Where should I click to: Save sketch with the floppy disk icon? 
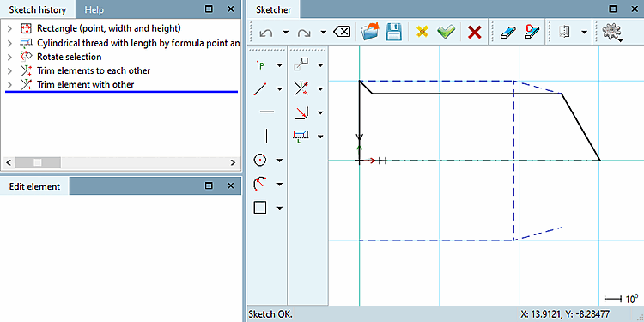coord(394,32)
